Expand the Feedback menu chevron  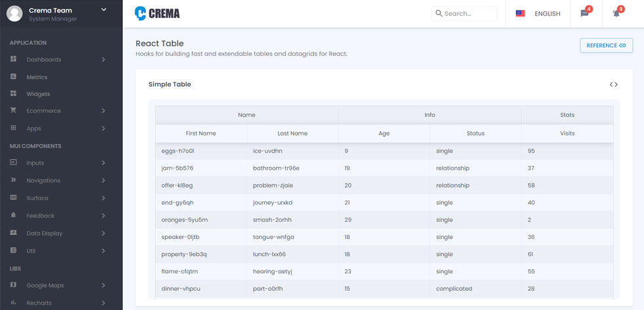click(104, 215)
